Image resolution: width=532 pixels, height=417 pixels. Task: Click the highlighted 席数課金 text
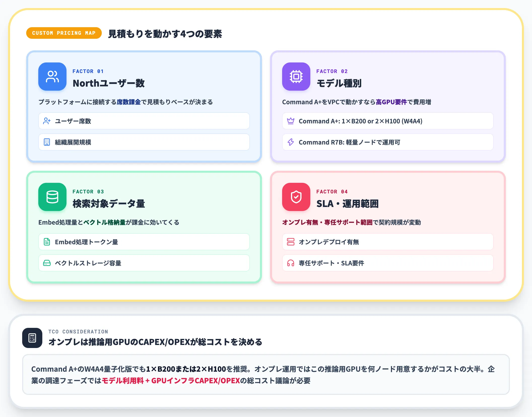pyautogui.click(x=129, y=102)
